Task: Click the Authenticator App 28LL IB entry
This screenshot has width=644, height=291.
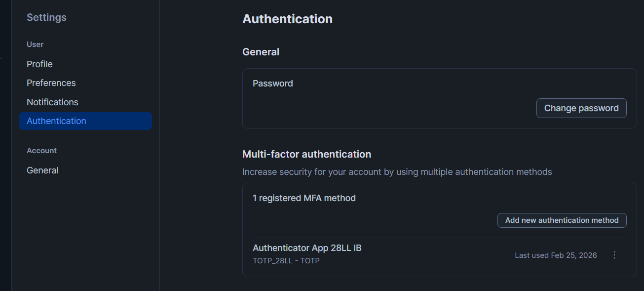Action: tap(307, 248)
